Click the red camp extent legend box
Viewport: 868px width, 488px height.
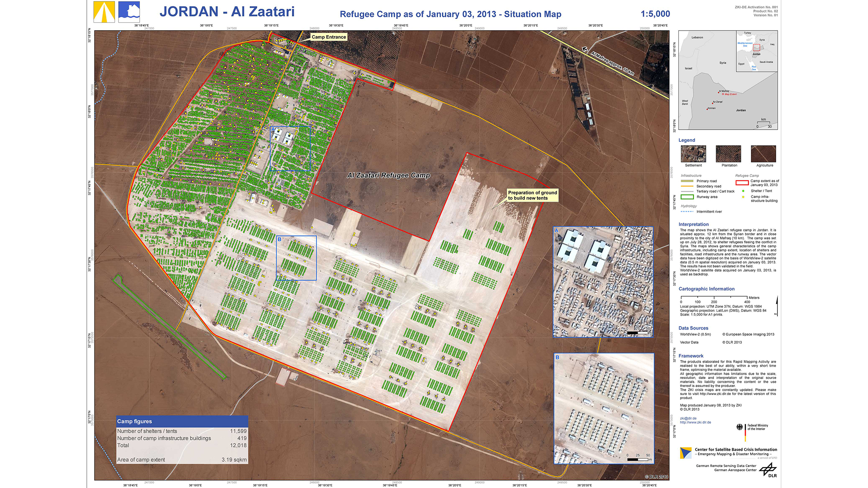click(x=742, y=183)
